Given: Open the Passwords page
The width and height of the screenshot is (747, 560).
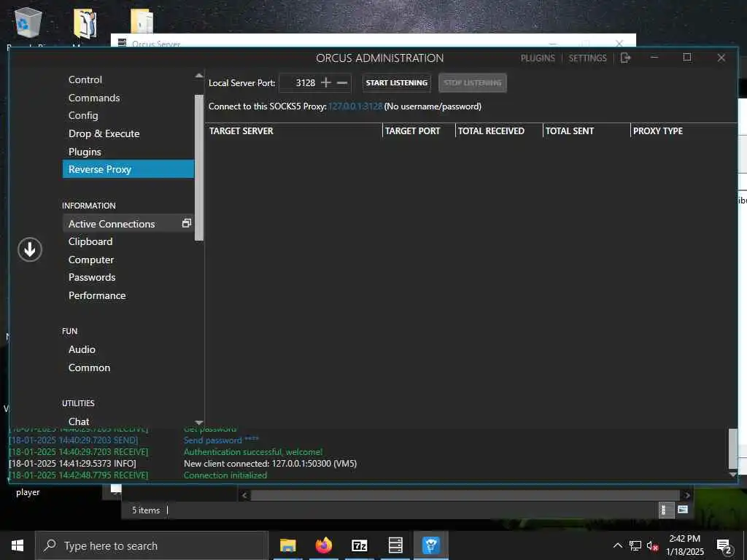Looking at the screenshot, I should pos(92,277).
